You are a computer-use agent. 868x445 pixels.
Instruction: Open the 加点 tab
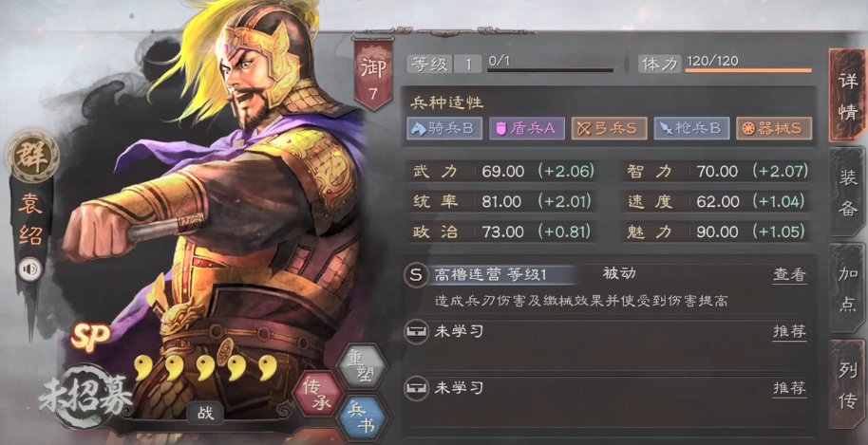point(847,288)
